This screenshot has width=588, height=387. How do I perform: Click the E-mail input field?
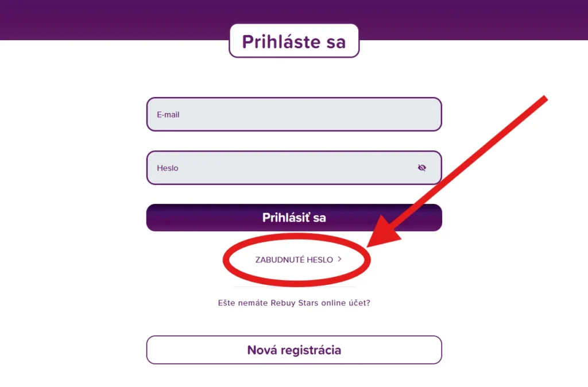coord(293,114)
